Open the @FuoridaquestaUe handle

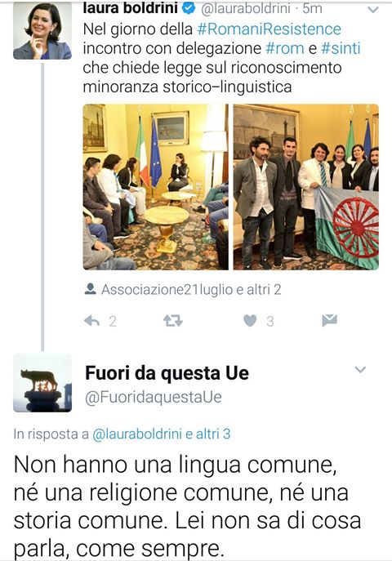click(x=154, y=398)
